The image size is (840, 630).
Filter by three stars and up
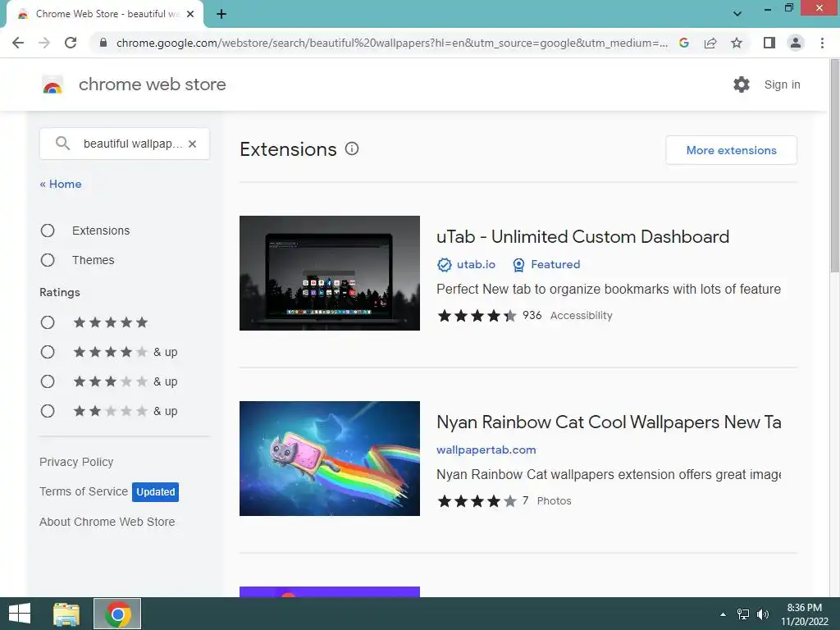point(48,381)
